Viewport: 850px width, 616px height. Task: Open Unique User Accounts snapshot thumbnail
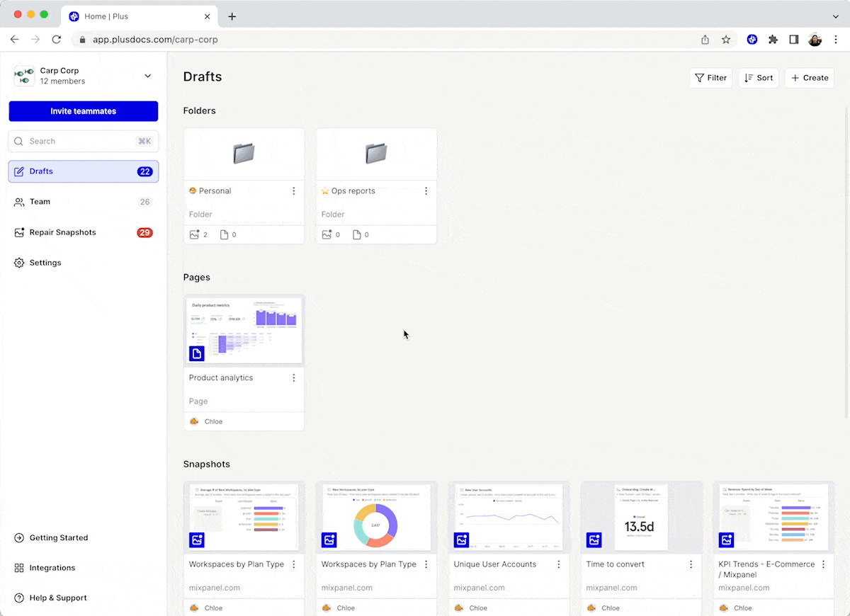[509, 517]
